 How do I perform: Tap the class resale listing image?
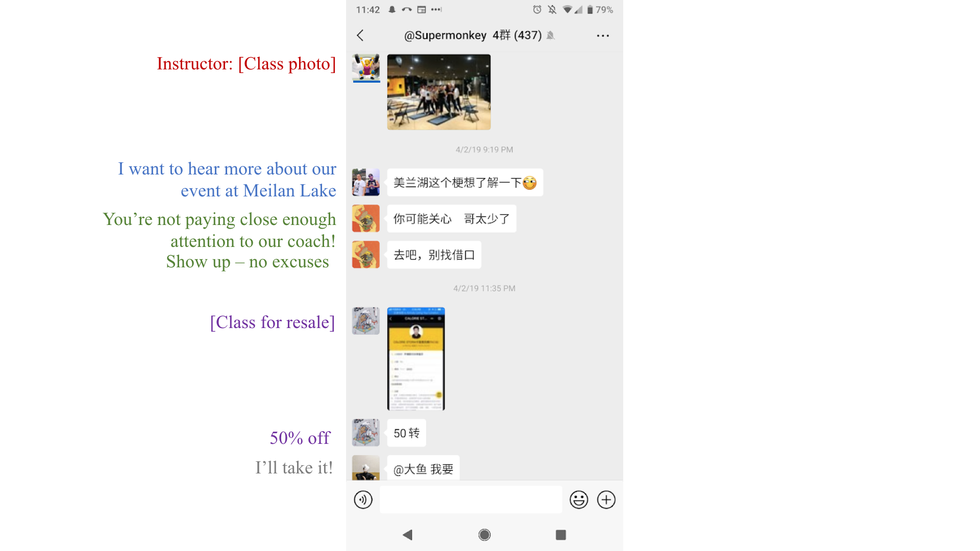pos(415,357)
